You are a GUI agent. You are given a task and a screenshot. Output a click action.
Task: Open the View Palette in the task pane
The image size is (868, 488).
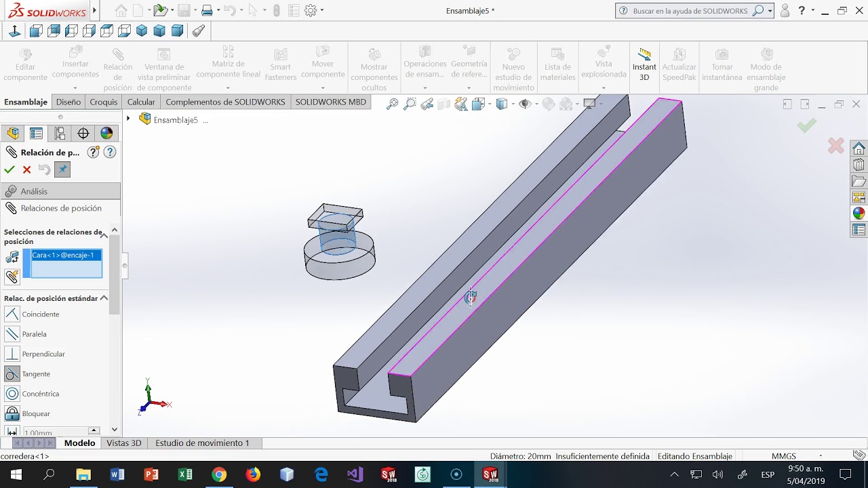[x=859, y=197]
